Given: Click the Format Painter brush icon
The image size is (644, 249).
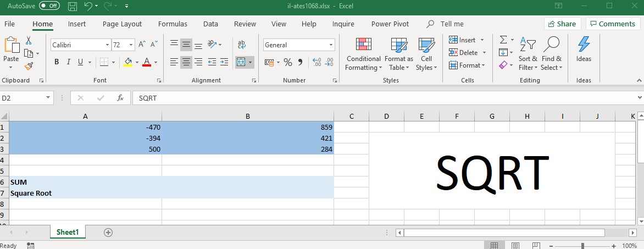Looking at the screenshot, I should [29, 66].
